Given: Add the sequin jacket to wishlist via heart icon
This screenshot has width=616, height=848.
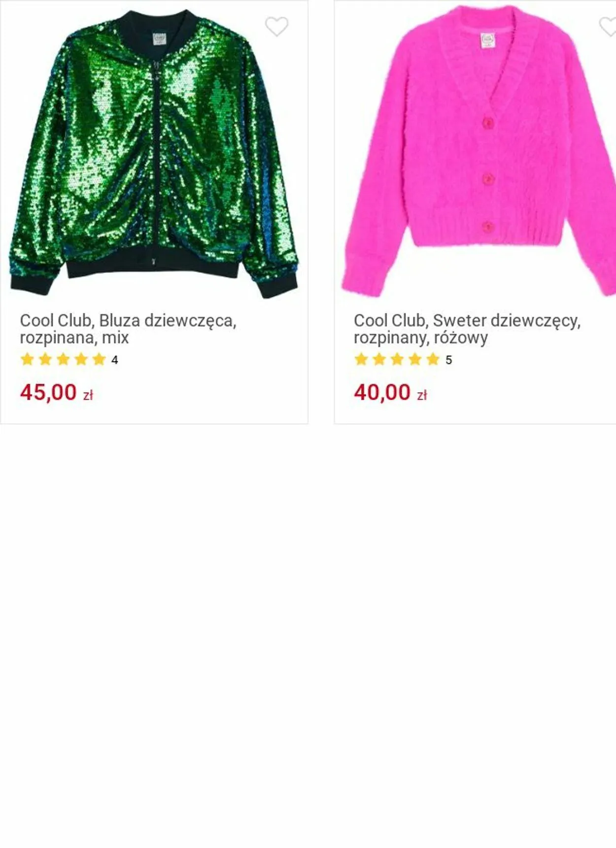Looking at the screenshot, I should [x=276, y=27].
